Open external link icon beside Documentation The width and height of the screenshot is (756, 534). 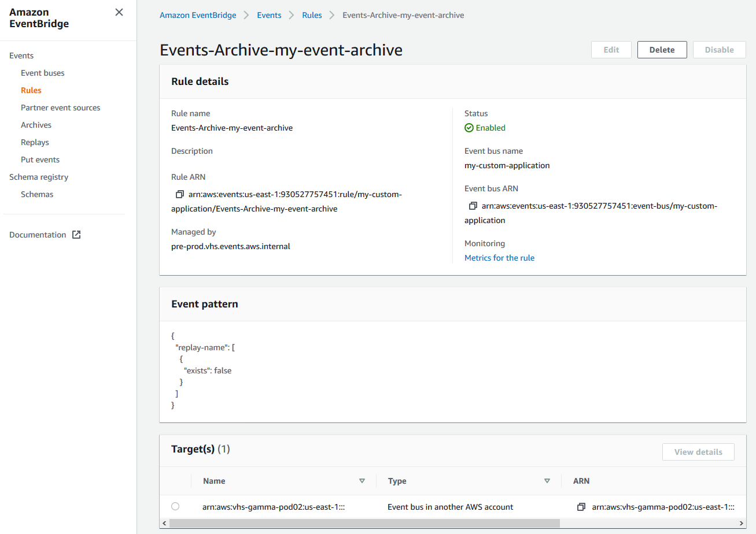[76, 235]
